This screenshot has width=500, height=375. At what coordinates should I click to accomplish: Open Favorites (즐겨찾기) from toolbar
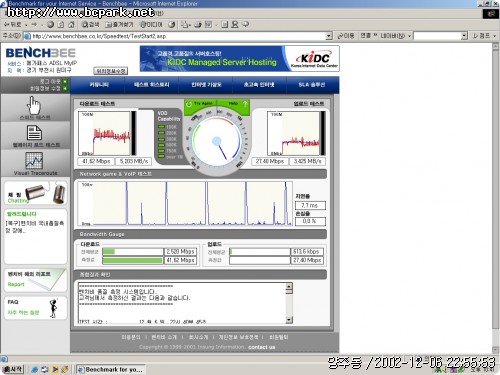click(119, 24)
